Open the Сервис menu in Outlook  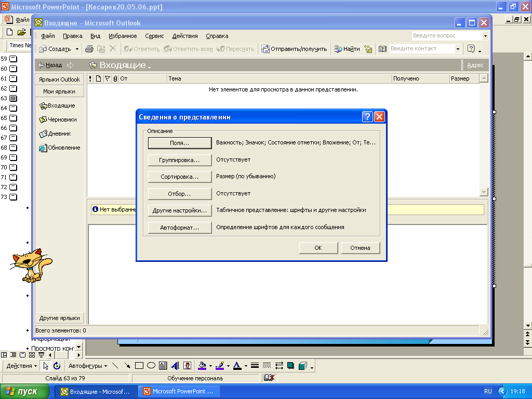[154, 36]
